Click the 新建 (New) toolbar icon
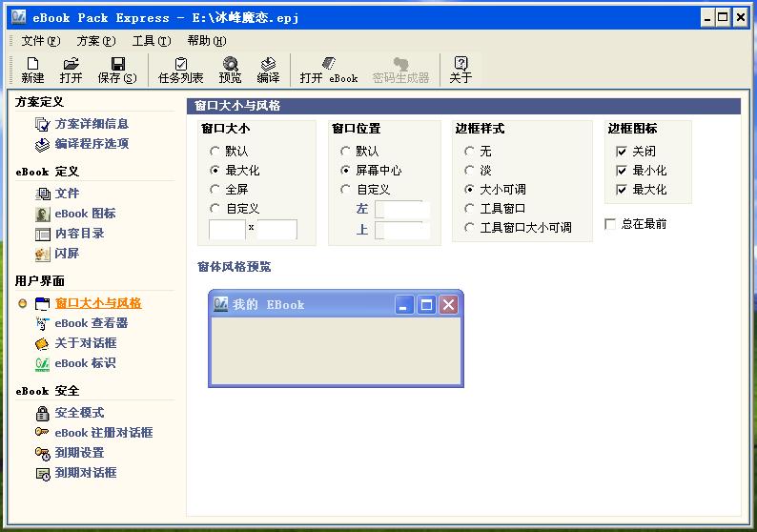 [x=32, y=63]
